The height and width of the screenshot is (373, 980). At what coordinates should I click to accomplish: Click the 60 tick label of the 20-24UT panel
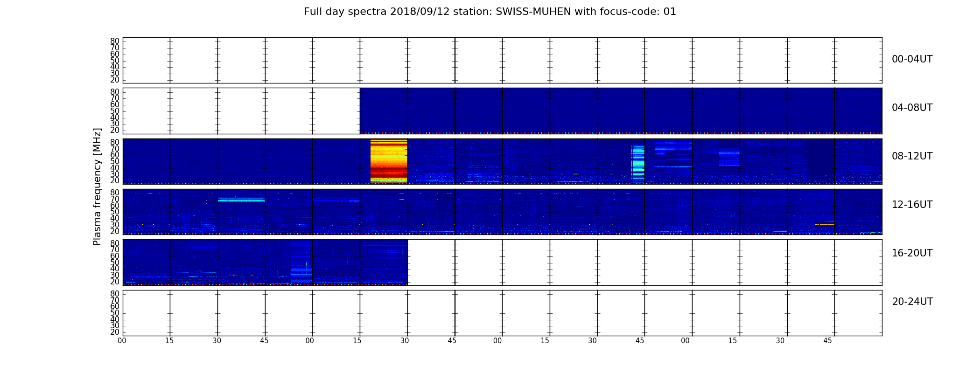point(115,306)
